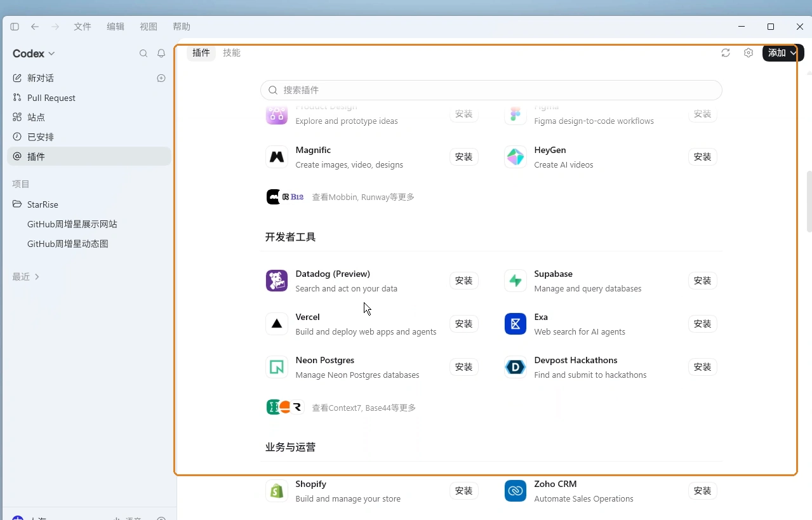Install the Supabase plugin
Image resolution: width=812 pixels, height=520 pixels.
tap(703, 281)
